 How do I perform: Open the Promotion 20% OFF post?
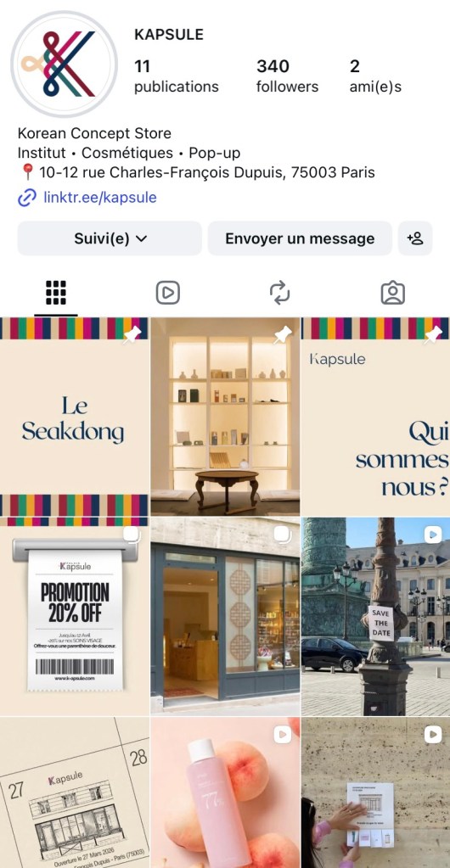(x=74, y=616)
